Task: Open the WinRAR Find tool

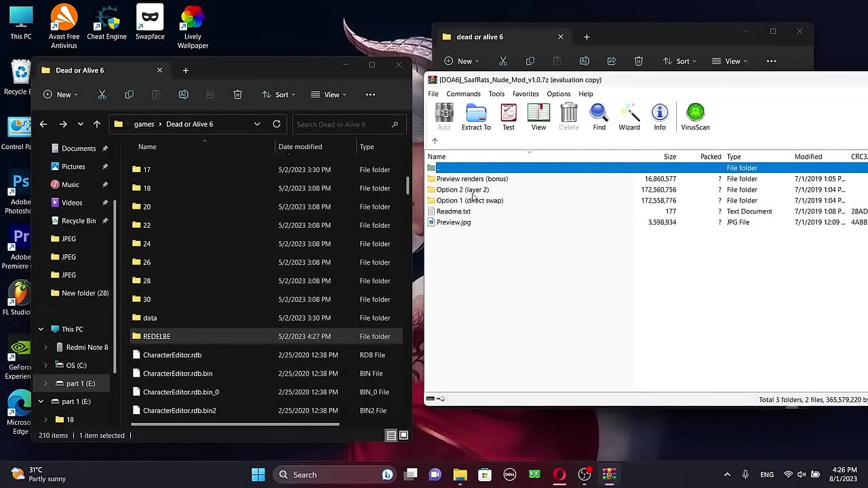Action: click(599, 117)
